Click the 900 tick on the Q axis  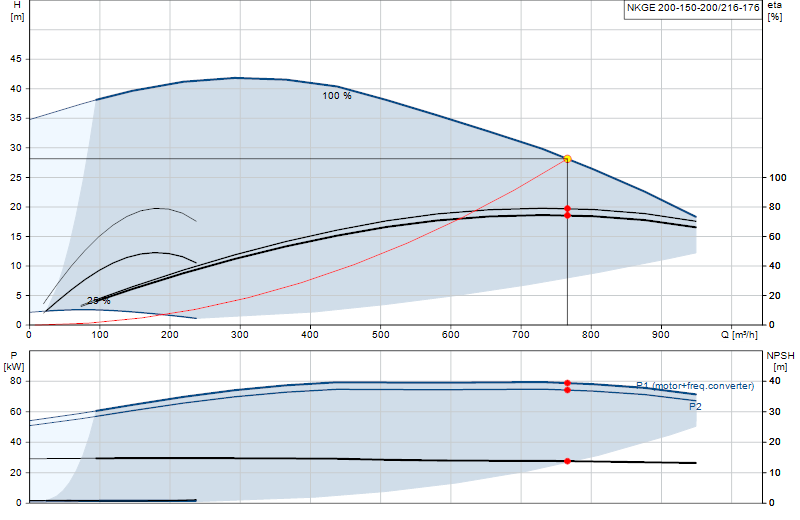(661, 335)
